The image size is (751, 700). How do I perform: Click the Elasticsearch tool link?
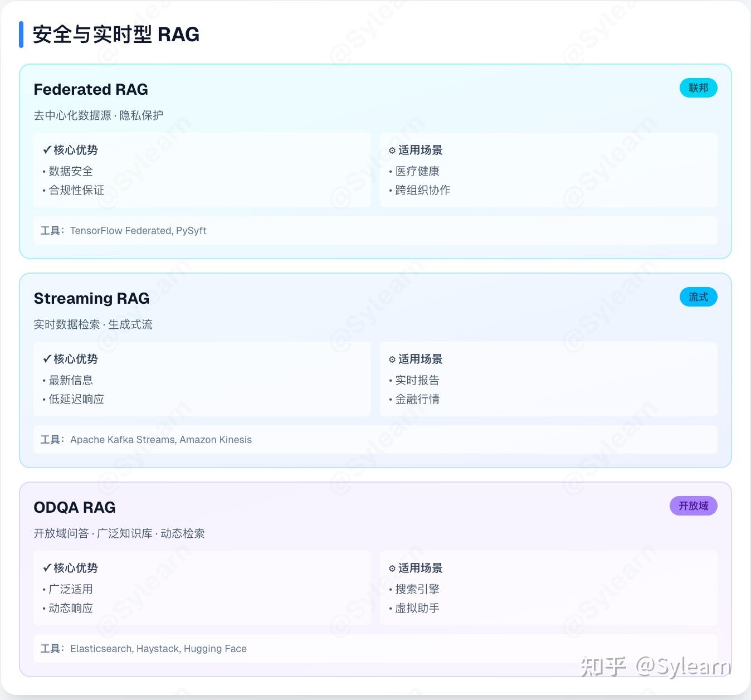101,649
